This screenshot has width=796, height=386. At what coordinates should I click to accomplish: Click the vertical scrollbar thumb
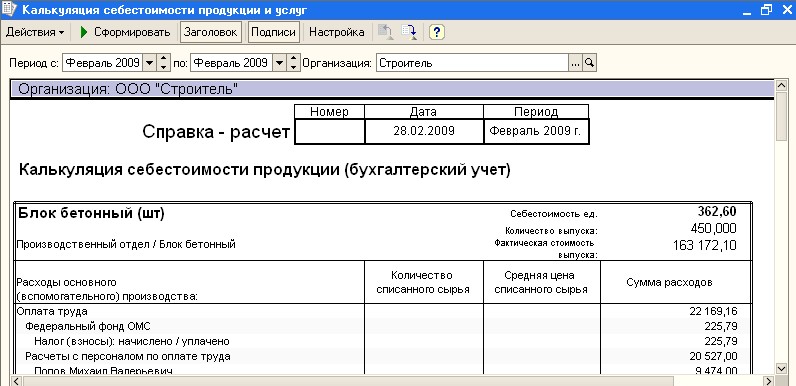[x=782, y=117]
